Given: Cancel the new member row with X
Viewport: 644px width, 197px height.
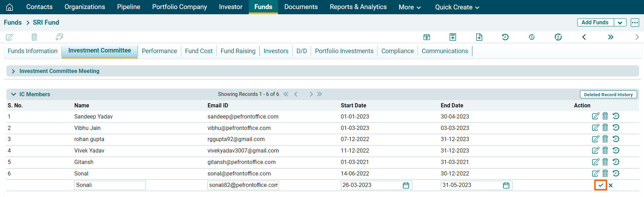Looking at the screenshot, I should [611, 185].
